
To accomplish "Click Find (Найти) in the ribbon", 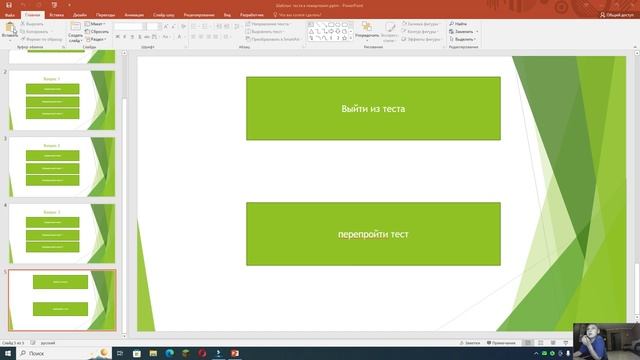I will coord(458,24).
